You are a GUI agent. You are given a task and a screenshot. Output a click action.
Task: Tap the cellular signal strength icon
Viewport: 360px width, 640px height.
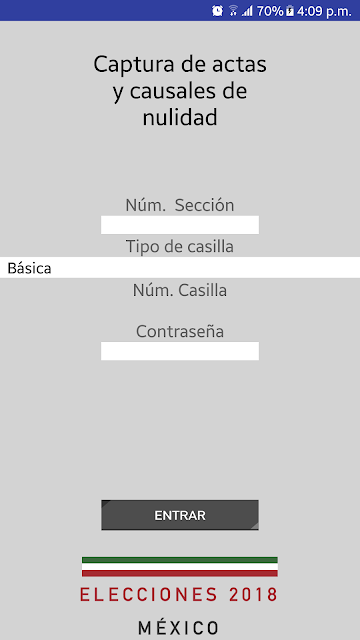[247, 11]
